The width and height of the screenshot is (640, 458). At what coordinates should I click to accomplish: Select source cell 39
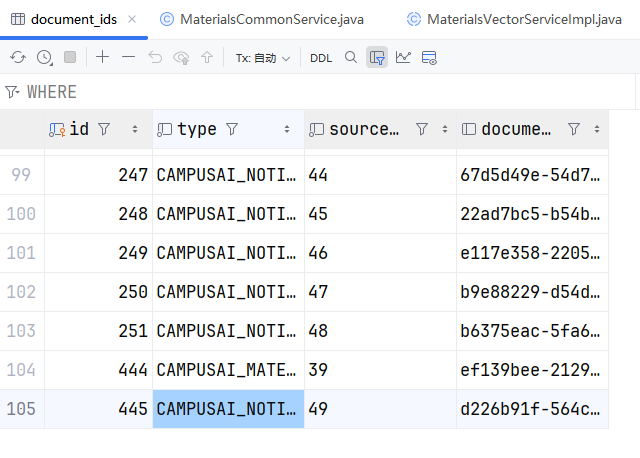coord(380,370)
